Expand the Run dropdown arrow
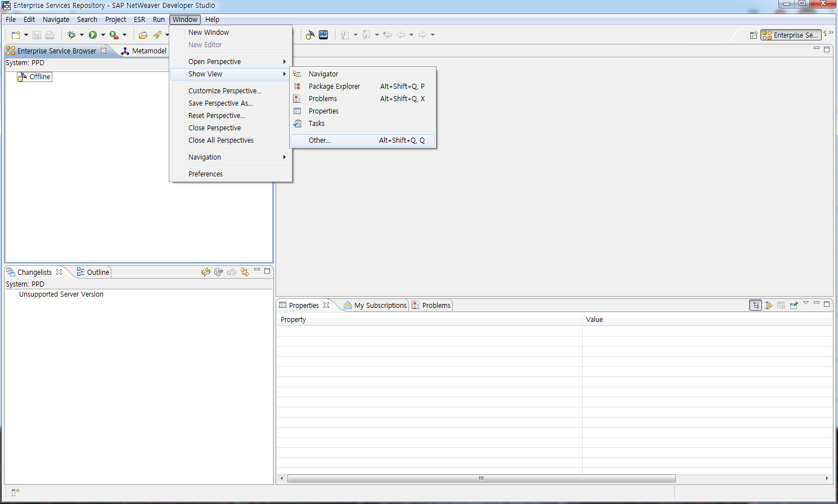The height and width of the screenshot is (504, 838). 103,35
